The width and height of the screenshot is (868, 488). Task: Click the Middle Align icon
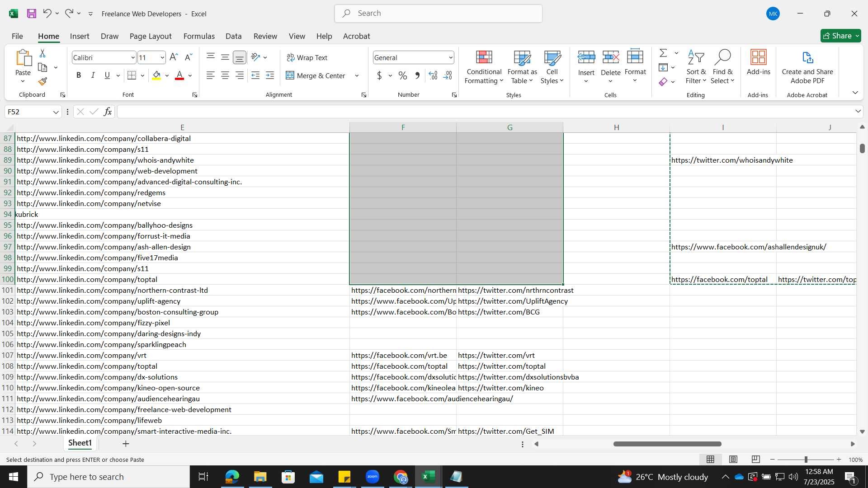click(x=225, y=57)
